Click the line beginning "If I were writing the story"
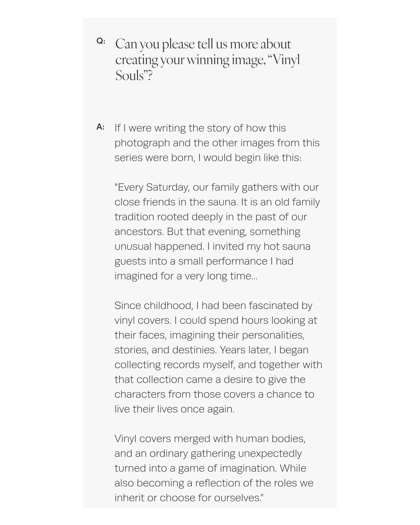 click(x=200, y=128)
